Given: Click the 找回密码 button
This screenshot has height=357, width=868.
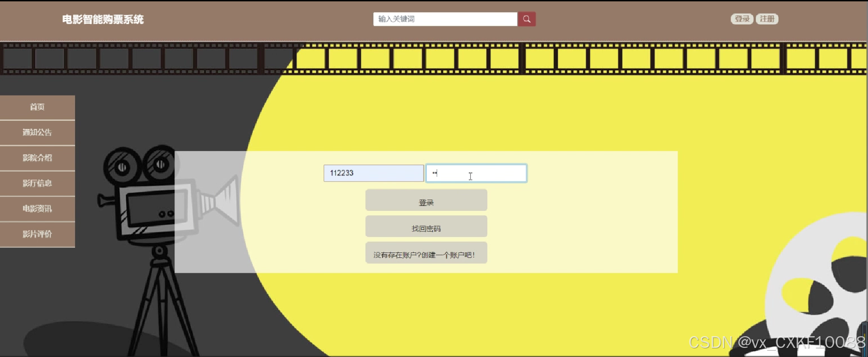Looking at the screenshot, I should point(426,226).
